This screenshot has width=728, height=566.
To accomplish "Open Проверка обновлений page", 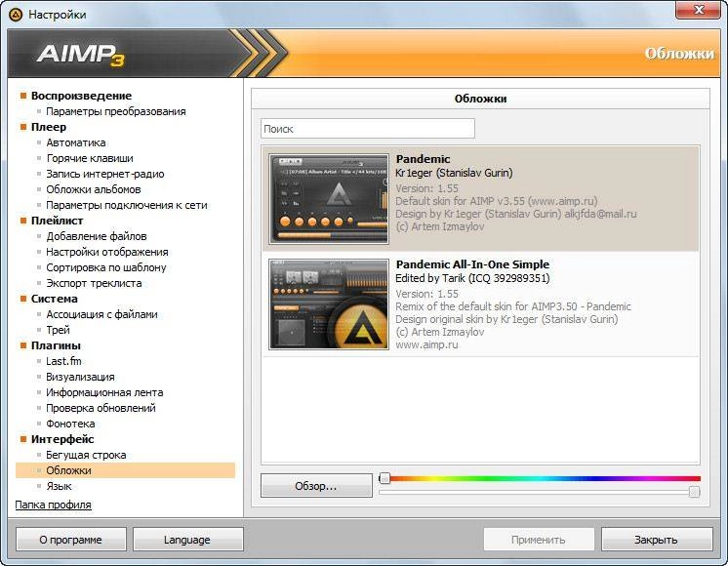I will click(101, 408).
